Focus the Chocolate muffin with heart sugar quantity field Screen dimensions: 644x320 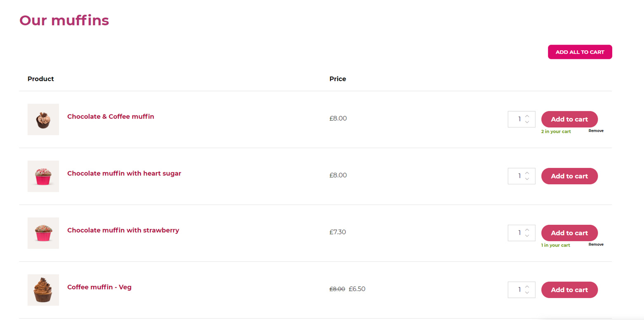point(517,176)
